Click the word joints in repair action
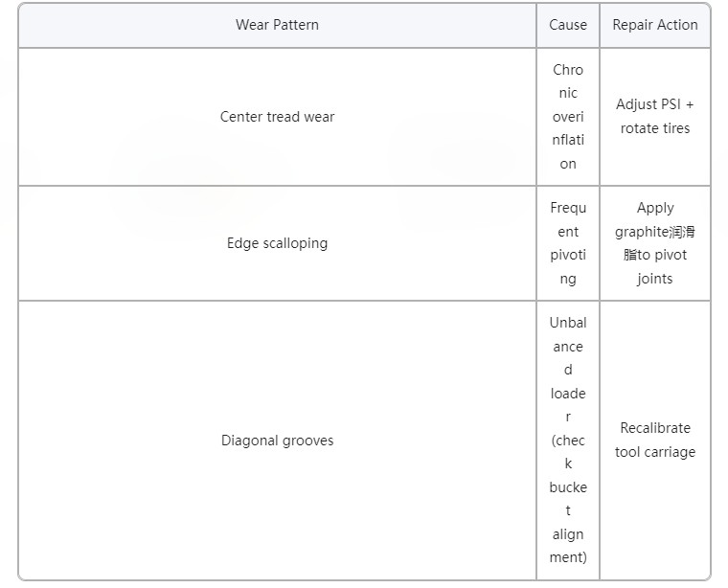The image size is (728, 588). coord(655,279)
